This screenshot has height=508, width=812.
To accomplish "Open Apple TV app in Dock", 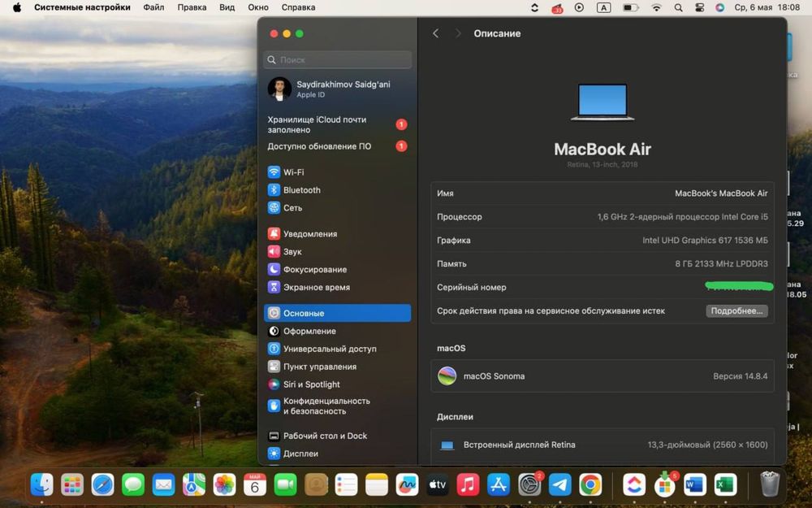I will point(438,485).
